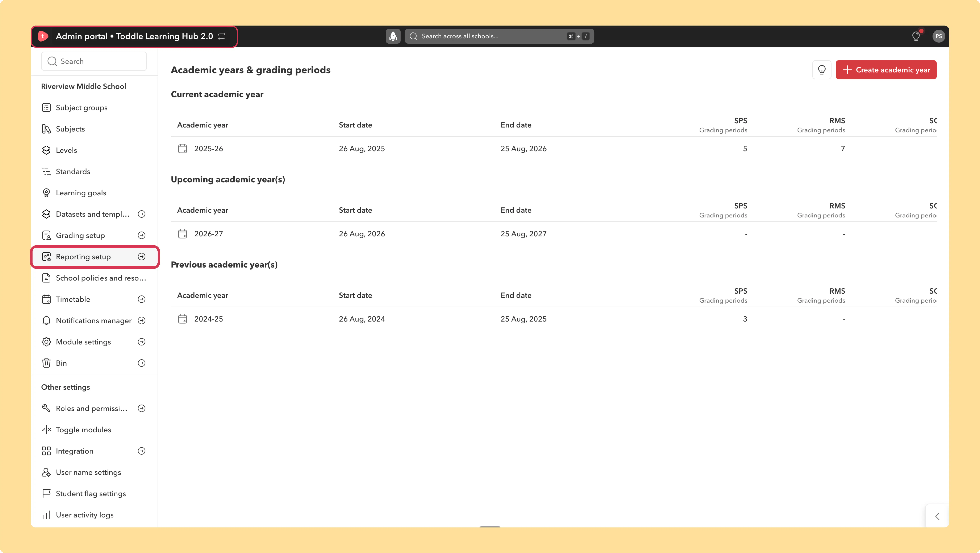Open Subjects in sidebar

point(94,129)
